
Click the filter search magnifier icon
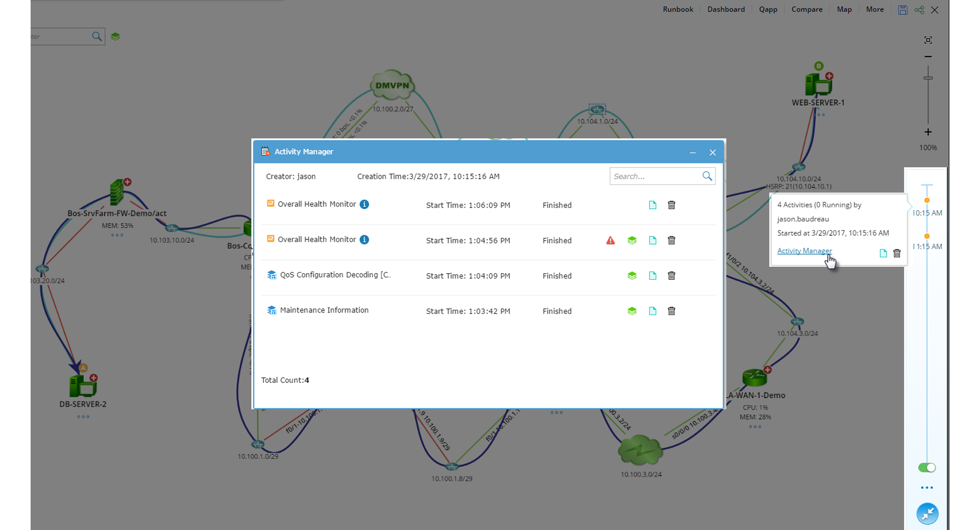coord(96,36)
